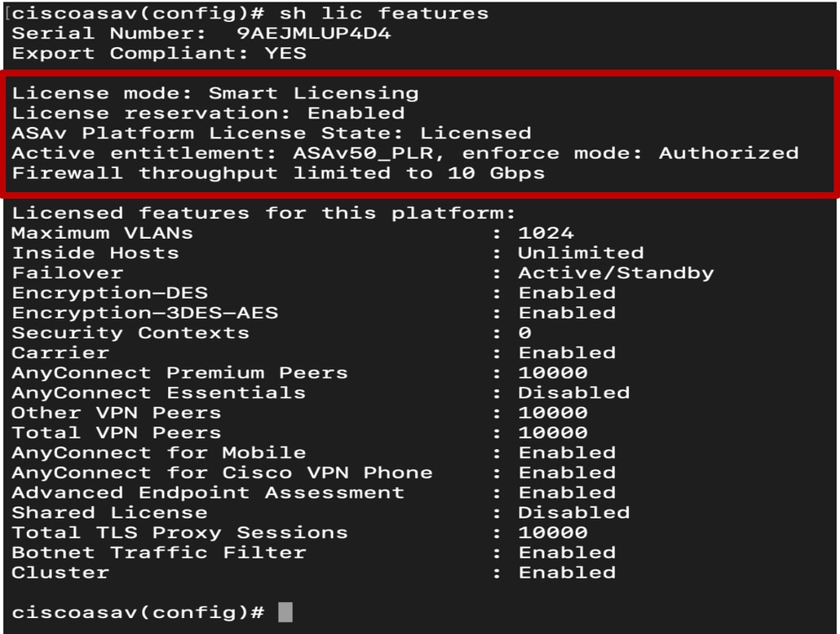The width and height of the screenshot is (840, 634).
Task: Click the Encryption-3DES-AES label
Action: tap(145, 313)
